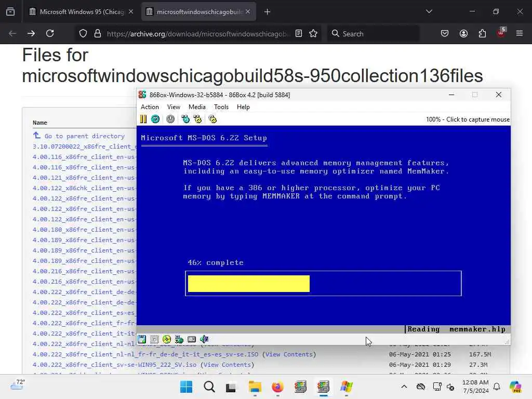Open notification bell in system tray
Viewport: 532px width, 399px height.
tap(497, 387)
